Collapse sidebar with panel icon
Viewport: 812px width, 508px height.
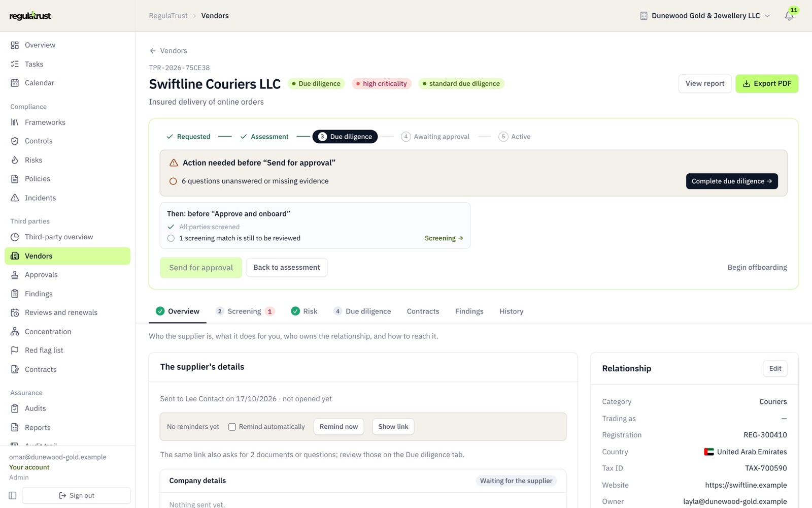pos(13,495)
